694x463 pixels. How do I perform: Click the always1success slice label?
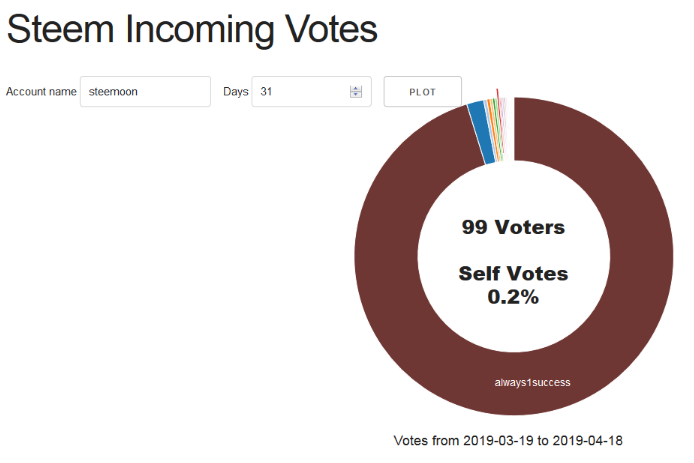tap(532, 382)
